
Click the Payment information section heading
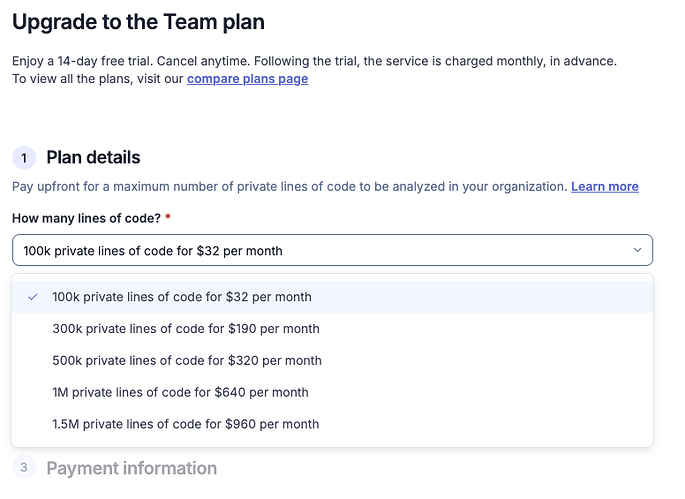tap(131, 468)
